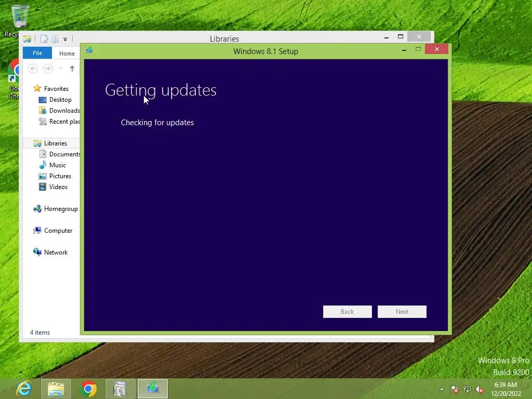Click the '4 items' status bar text
The width and height of the screenshot is (532, 399).
[x=39, y=332]
